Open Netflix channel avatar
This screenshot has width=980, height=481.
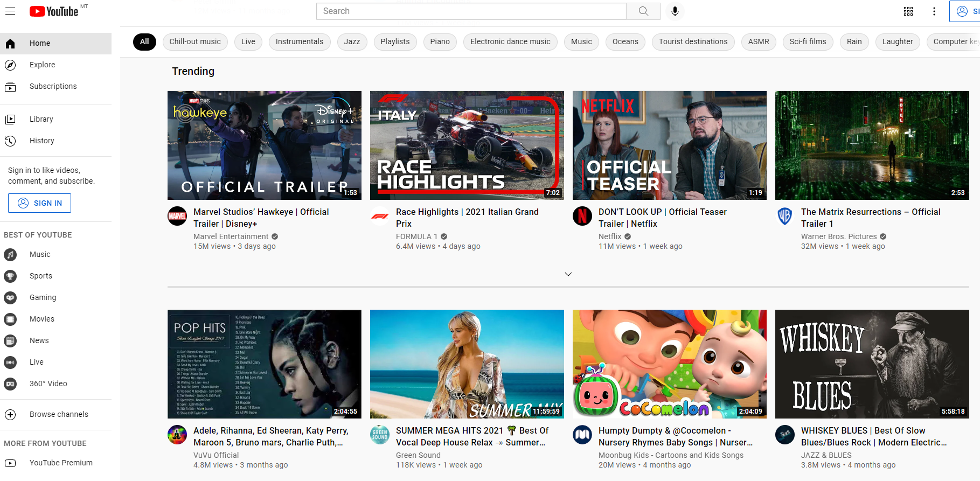tap(582, 216)
